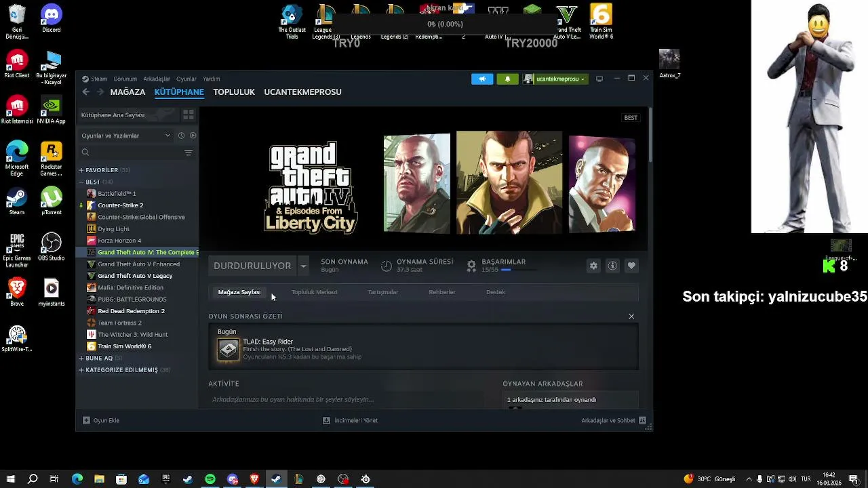Open Spotify from the taskbar
The width and height of the screenshot is (868, 488).
210,479
